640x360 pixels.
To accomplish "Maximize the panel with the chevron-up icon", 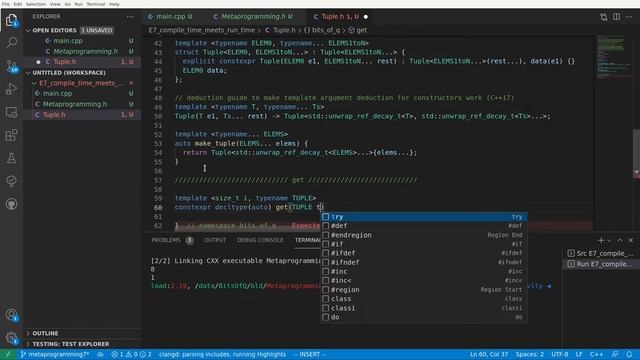I will click(x=620, y=240).
